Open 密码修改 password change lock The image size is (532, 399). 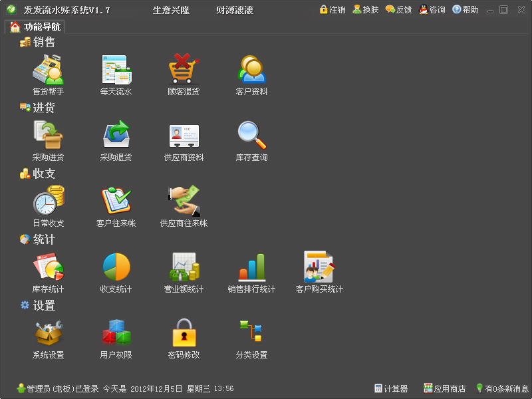coord(184,338)
